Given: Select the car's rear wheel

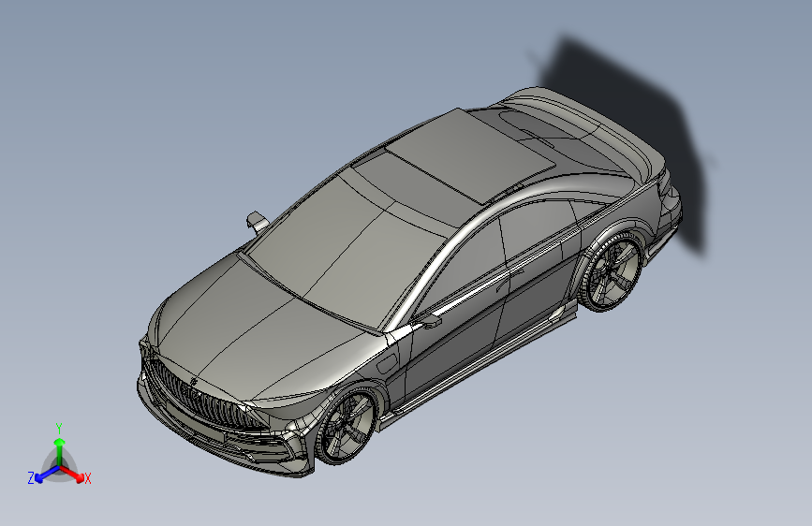Looking at the screenshot, I should coord(612,272).
